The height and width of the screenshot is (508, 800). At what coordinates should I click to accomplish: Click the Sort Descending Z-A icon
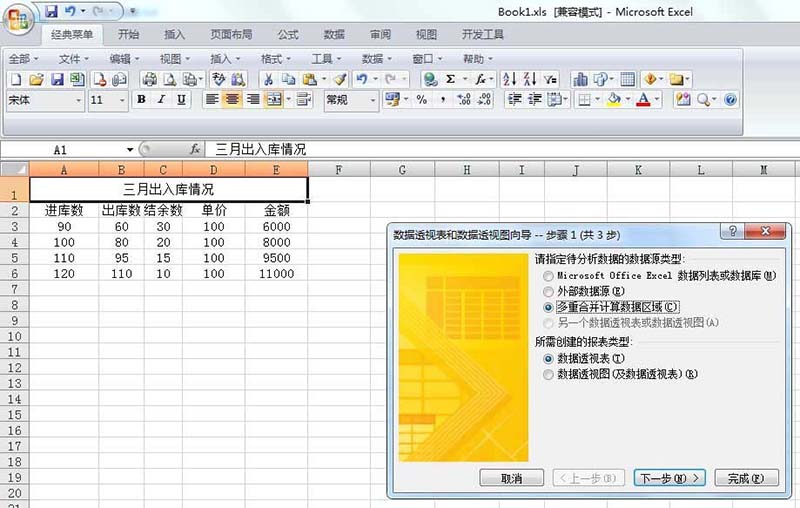coord(530,79)
